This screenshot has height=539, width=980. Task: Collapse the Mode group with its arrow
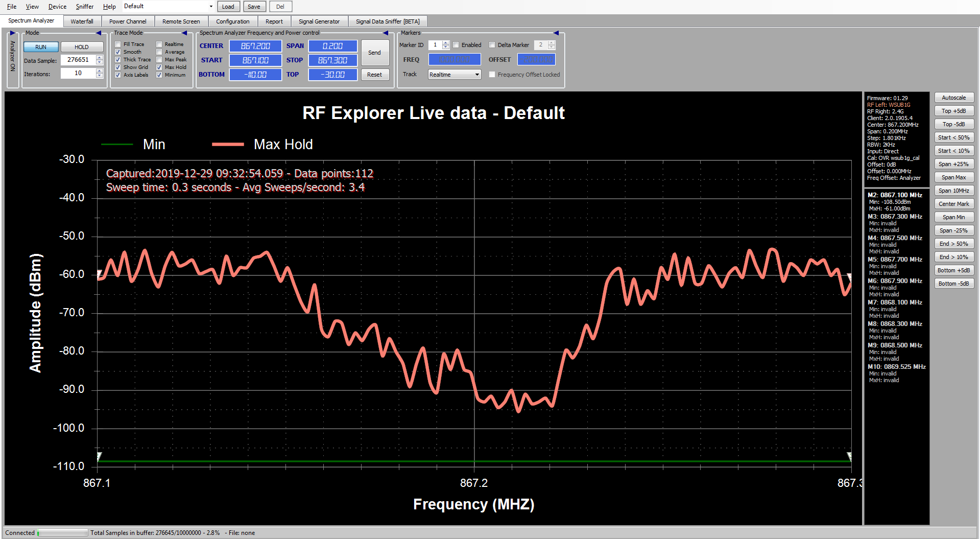coord(99,33)
